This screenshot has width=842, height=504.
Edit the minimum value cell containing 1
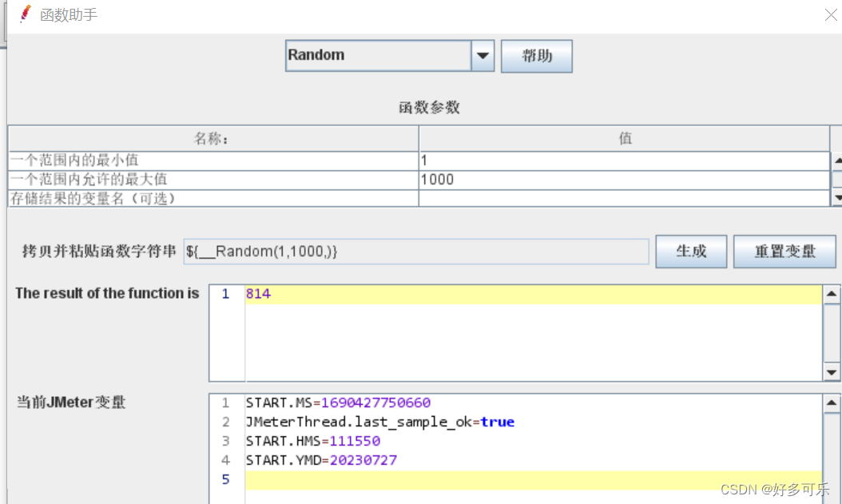[624, 161]
